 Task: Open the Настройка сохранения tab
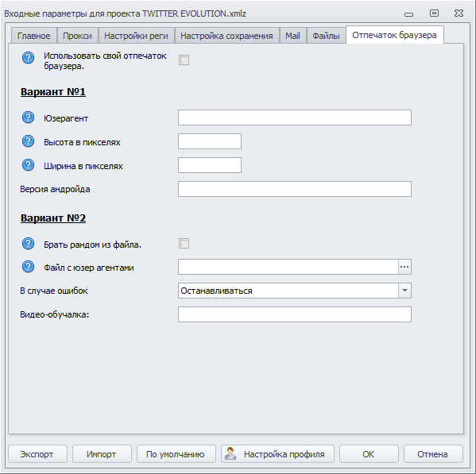pos(226,36)
